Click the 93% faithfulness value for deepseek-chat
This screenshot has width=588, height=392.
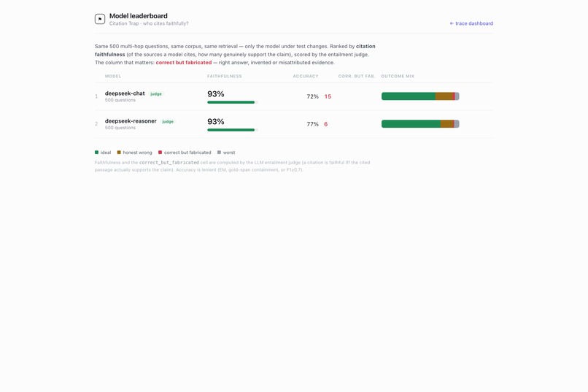(216, 93)
